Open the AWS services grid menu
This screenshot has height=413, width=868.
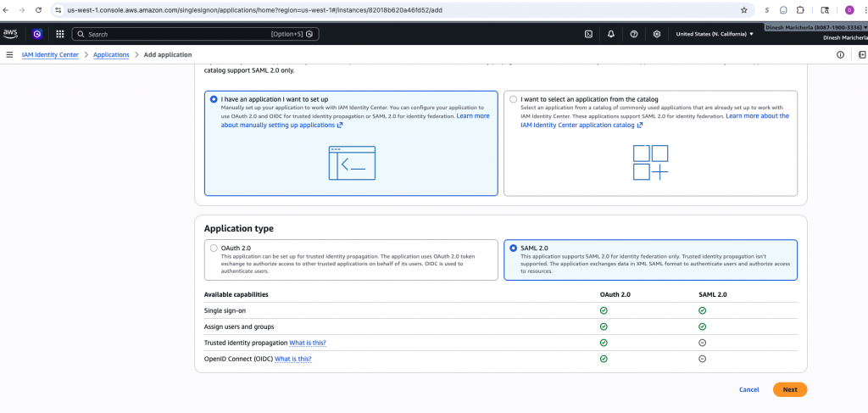59,34
